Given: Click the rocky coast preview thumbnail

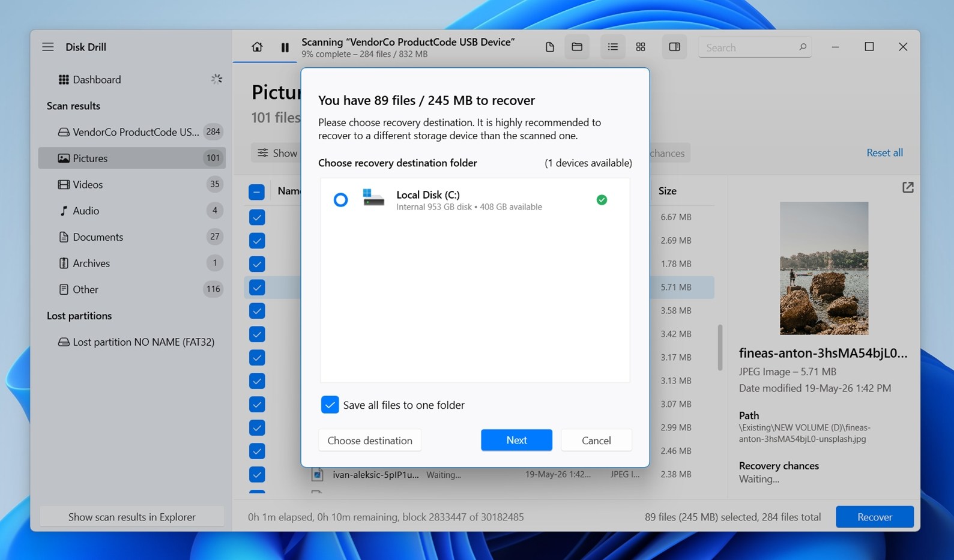Looking at the screenshot, I should [x=824, y=268].
